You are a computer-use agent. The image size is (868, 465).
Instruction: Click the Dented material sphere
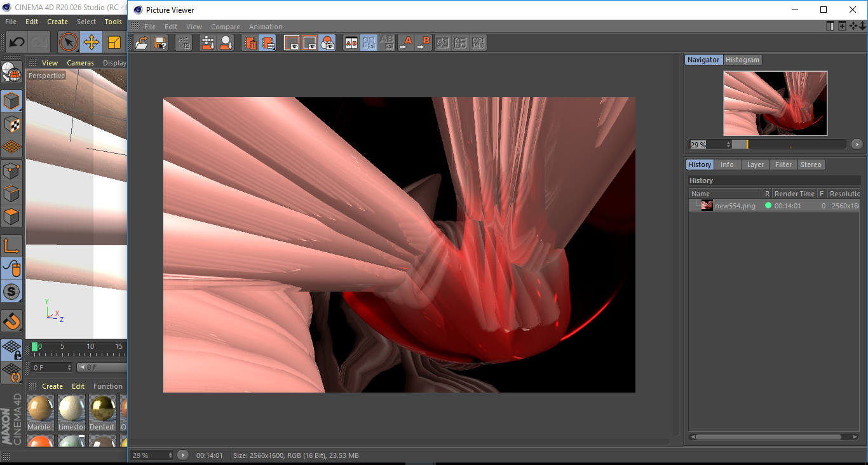(x=102, y=408)
